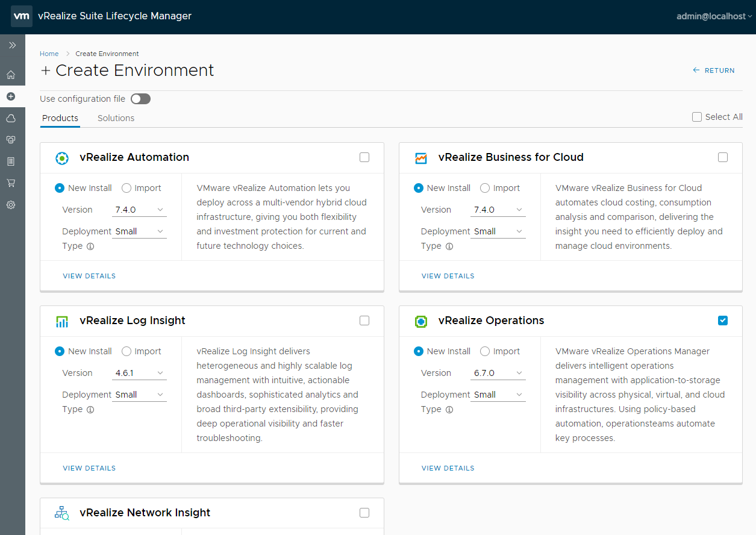Click the vRealize Business for Cloud icon
Screen dimensions: 756x535
point(421,158)
